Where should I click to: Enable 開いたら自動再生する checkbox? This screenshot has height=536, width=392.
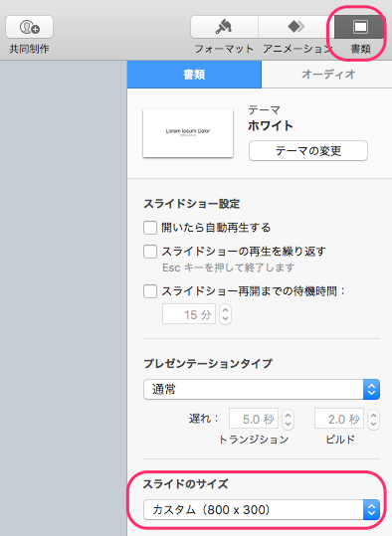[x=150, y=228]
